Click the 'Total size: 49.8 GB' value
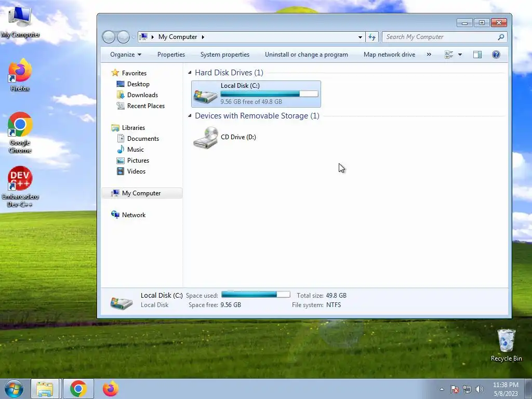Screen dimensions: 532x399 pos(336,296)
